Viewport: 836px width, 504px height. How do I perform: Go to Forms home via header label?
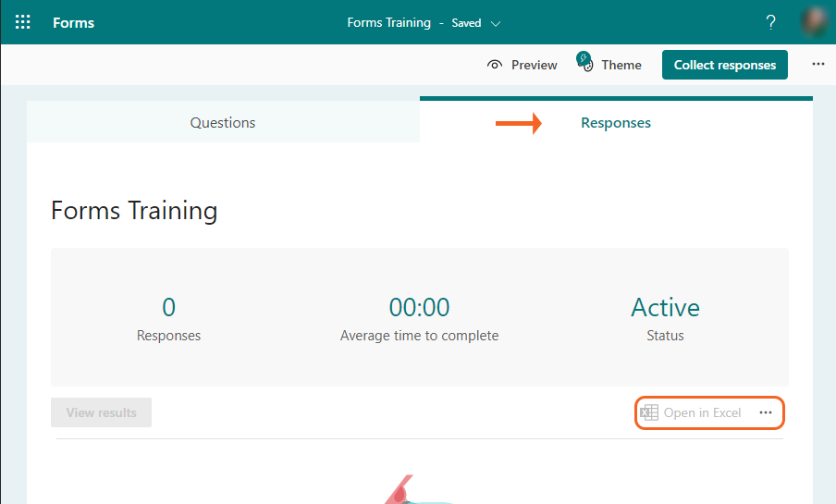click(74, 22)
